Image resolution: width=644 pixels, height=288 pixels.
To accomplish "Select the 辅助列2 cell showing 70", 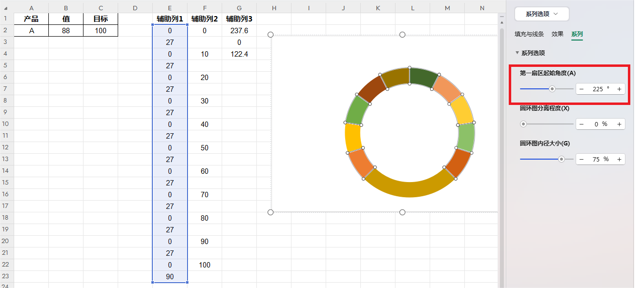I will coord(205,195).
